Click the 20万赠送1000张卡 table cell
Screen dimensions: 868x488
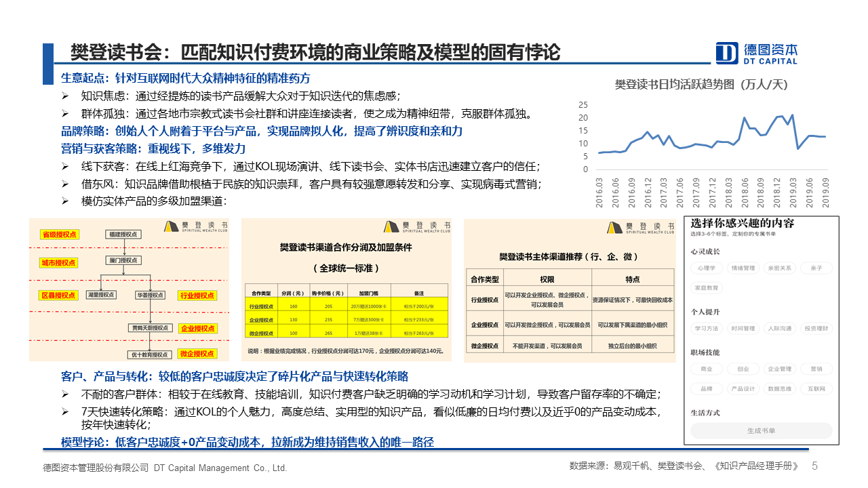point(369,307)
